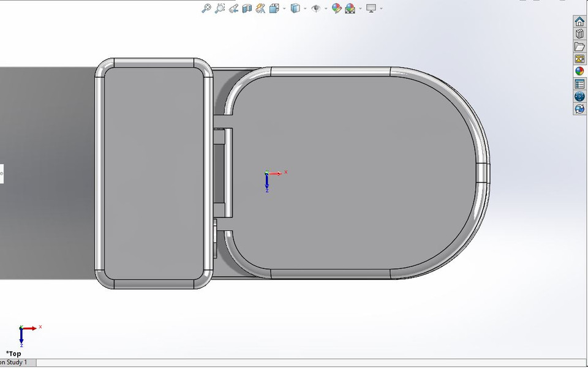Click the Previous View icon
The height and width of the screenshot is (368, 588).
coord(233,8)
